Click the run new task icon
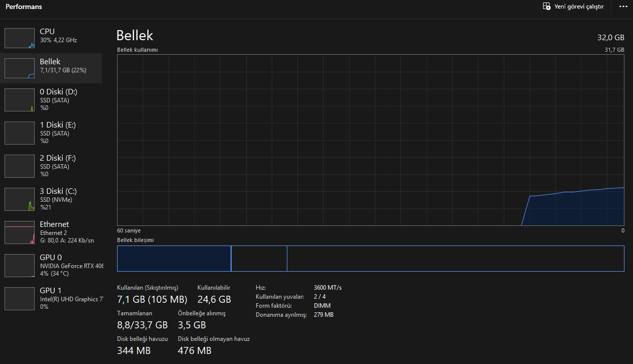The height and width of the screenshot is (364, 633). [547, 7]
